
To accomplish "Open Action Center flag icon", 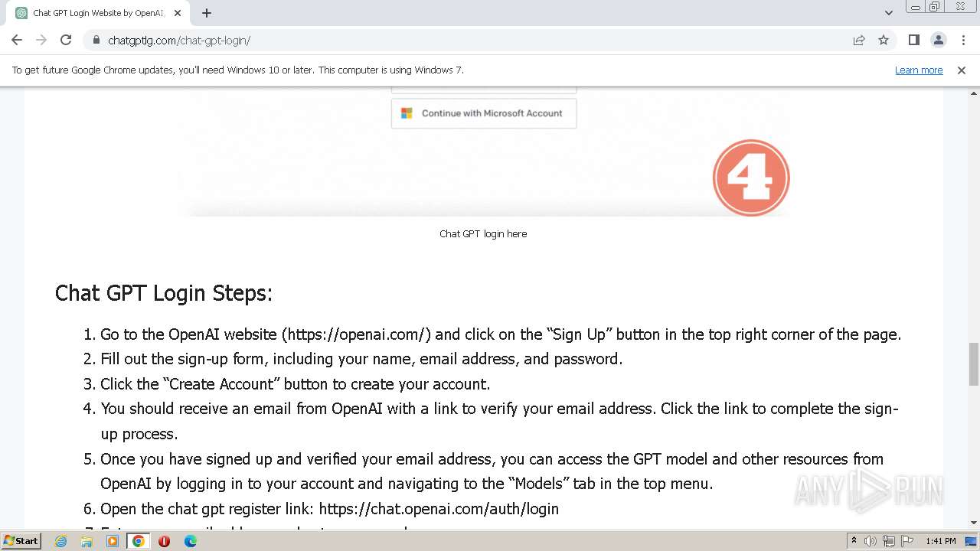I will point(907,541).
